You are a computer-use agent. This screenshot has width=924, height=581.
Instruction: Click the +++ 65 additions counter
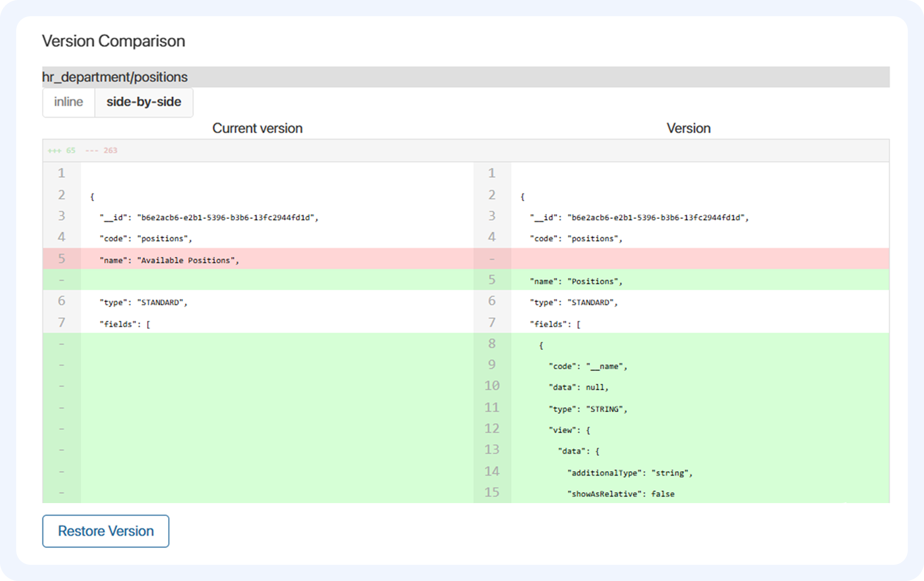[x=62, y=150]
